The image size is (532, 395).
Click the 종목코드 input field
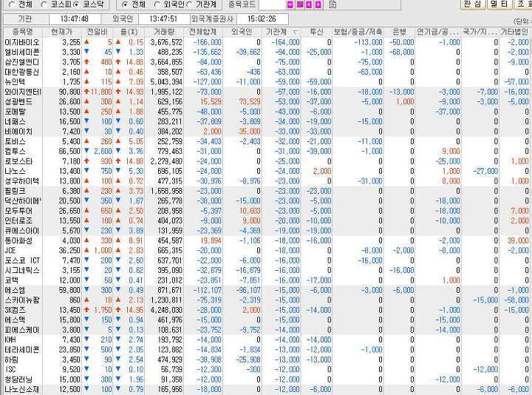click(273, 4)
